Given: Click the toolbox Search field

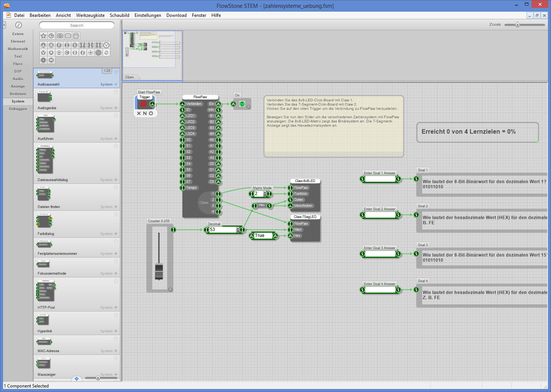Looking at the screenshot, I should 77,25.
